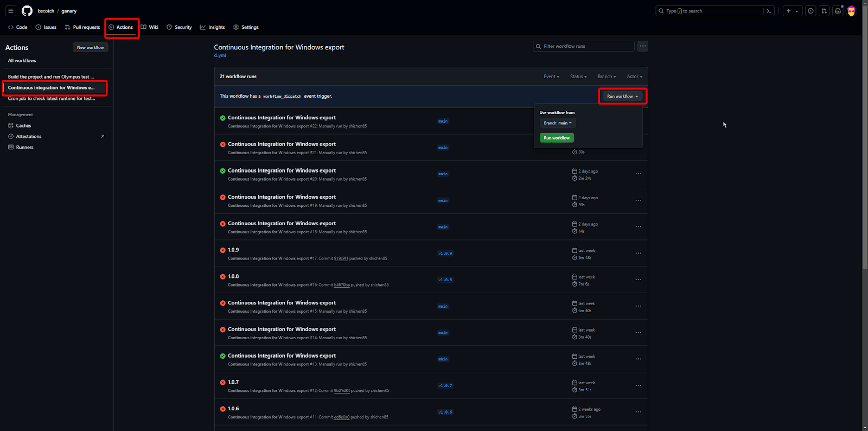Open three-dot menu for 1.0.8 run

point(639,280)
